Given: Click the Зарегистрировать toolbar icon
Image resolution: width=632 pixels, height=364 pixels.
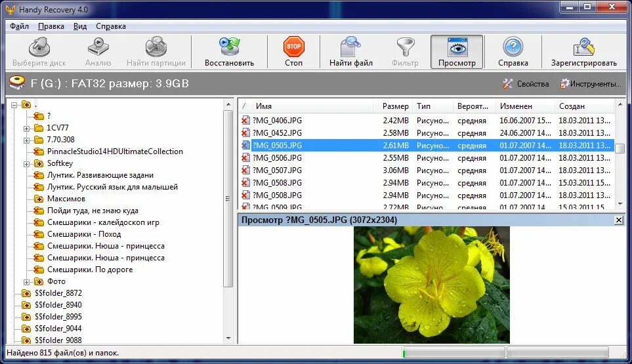Looking at the screenshot, I should [x=583, y=47].
